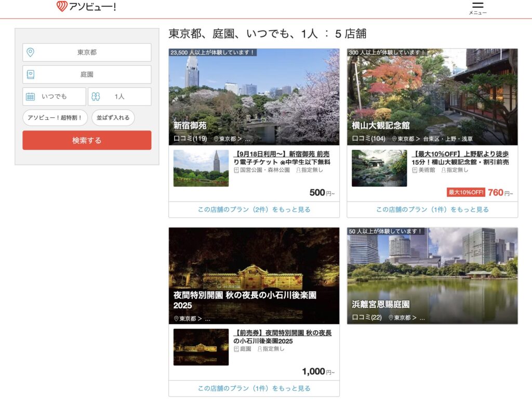Open the hamburger メニュー icon
This screenshot has height=406, width=532.
coord(477,6)
